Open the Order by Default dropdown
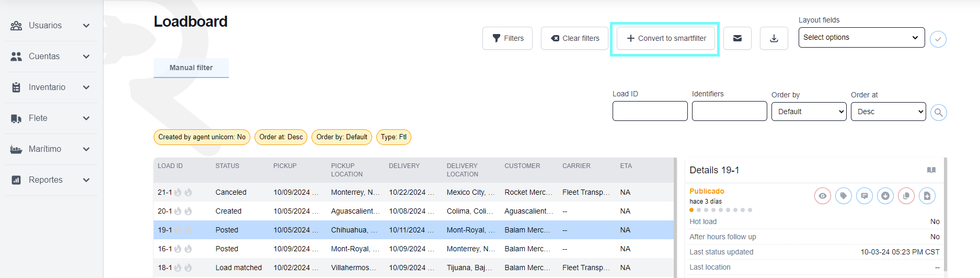 pos(809,112)
